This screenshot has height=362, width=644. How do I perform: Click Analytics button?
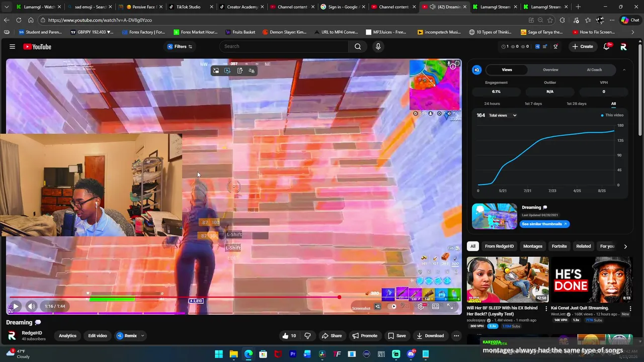67,336
